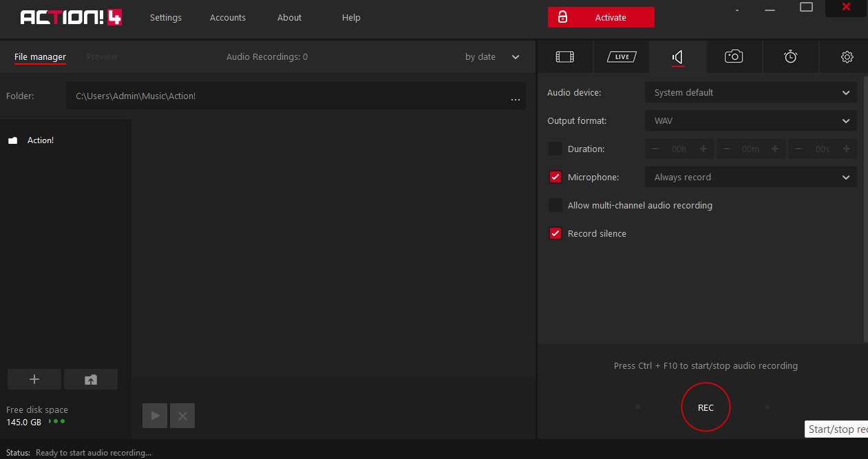Open the Audio device dropdown
The height and width of the screenshot is (459, 868).
click(750, 92)
